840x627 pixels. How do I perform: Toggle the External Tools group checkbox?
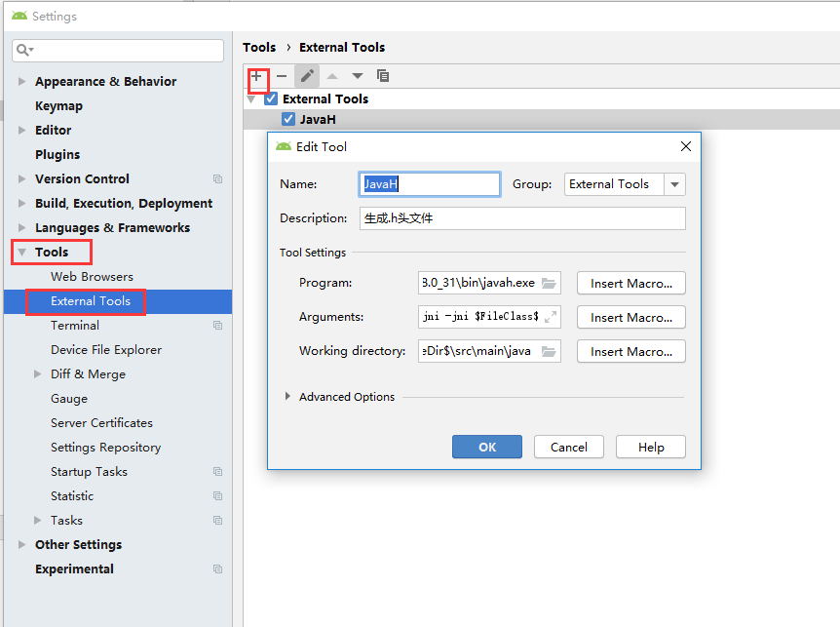[x=271, y=98]
